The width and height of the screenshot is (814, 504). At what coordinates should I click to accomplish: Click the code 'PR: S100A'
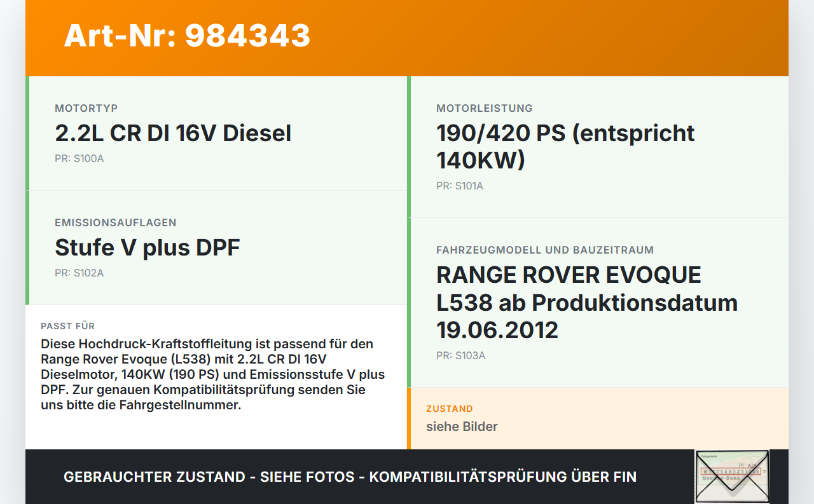(79, 159)
